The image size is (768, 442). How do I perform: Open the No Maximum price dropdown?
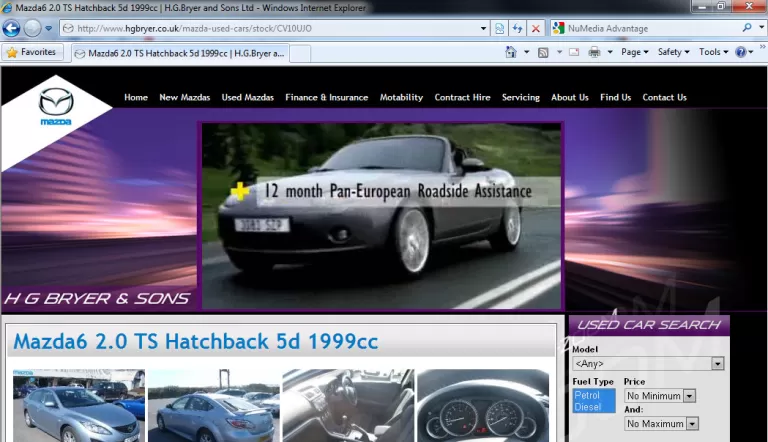click(x=661, y=424)
